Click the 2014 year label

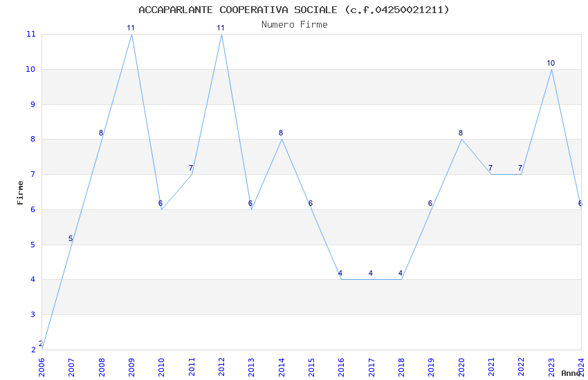[282, 367]
